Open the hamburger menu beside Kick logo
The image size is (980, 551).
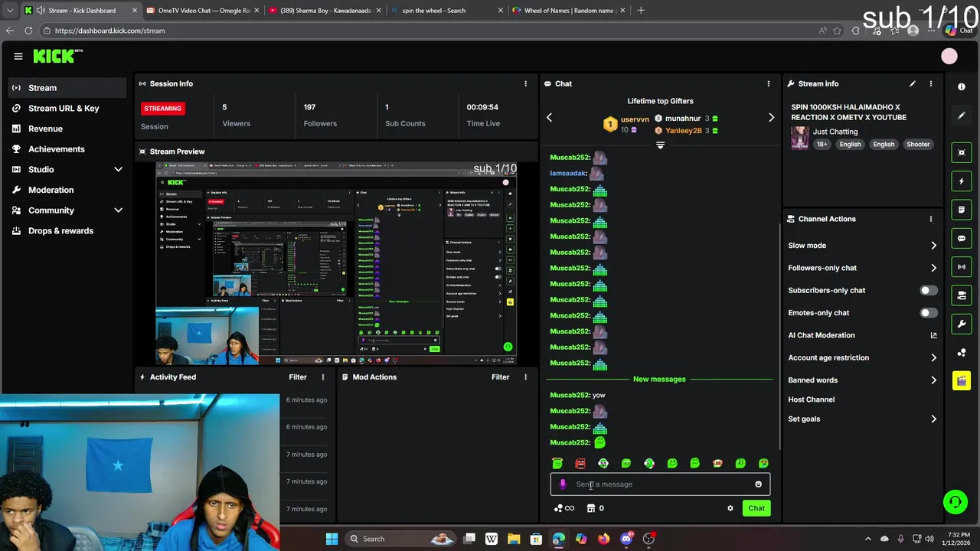(18, 56)
